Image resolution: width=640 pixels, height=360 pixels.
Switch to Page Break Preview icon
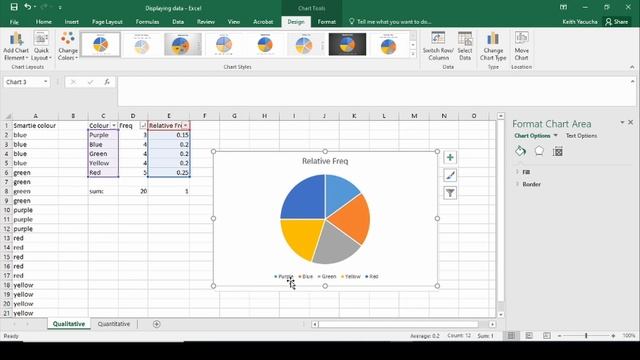point(547,336)
